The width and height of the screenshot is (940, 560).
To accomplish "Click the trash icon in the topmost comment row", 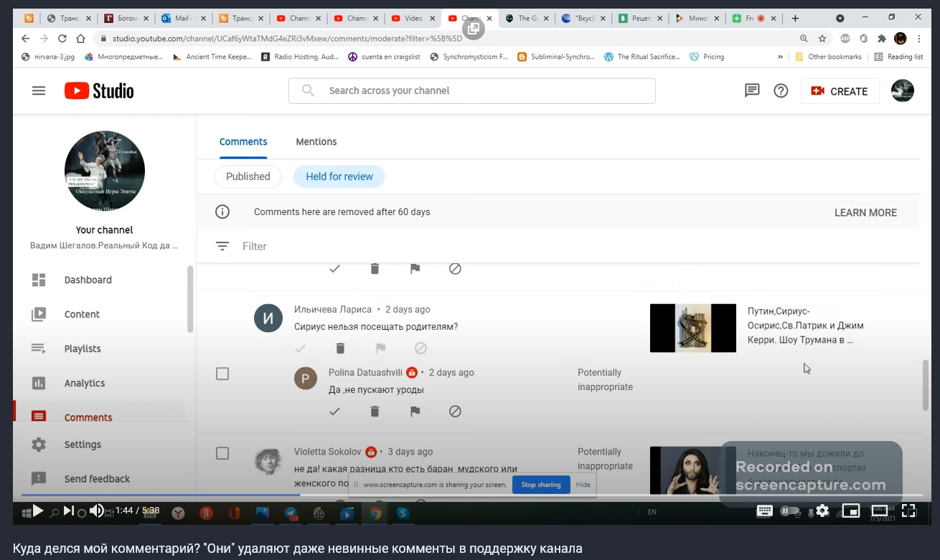I will pyautogui.click(x=375, y=268).
